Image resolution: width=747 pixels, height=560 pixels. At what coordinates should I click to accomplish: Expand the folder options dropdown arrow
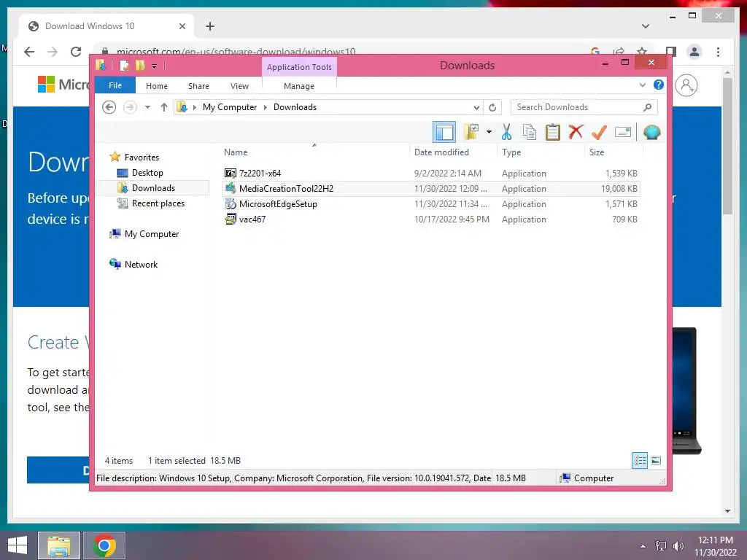pos(489,133)
